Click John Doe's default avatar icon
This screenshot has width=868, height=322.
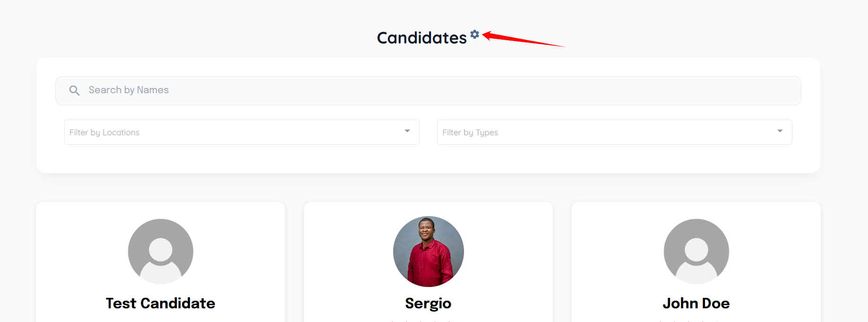[x=696, y=251]
